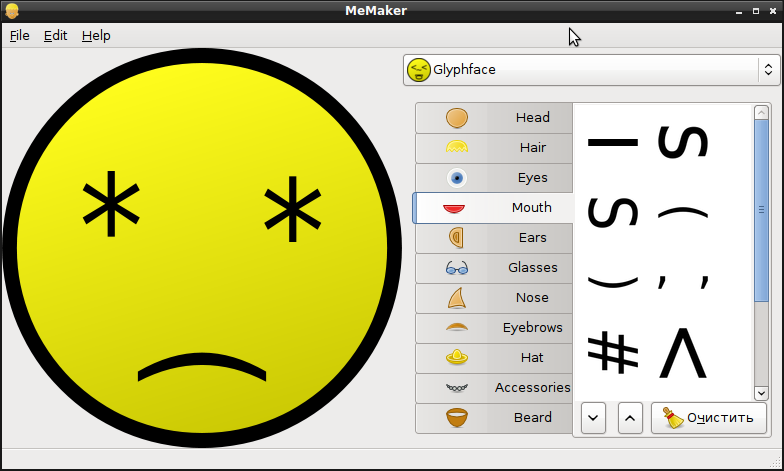The image size is (784, 471).
Task: Choose the S-shaped mouth in top row
Action: [x=682, y=142]
